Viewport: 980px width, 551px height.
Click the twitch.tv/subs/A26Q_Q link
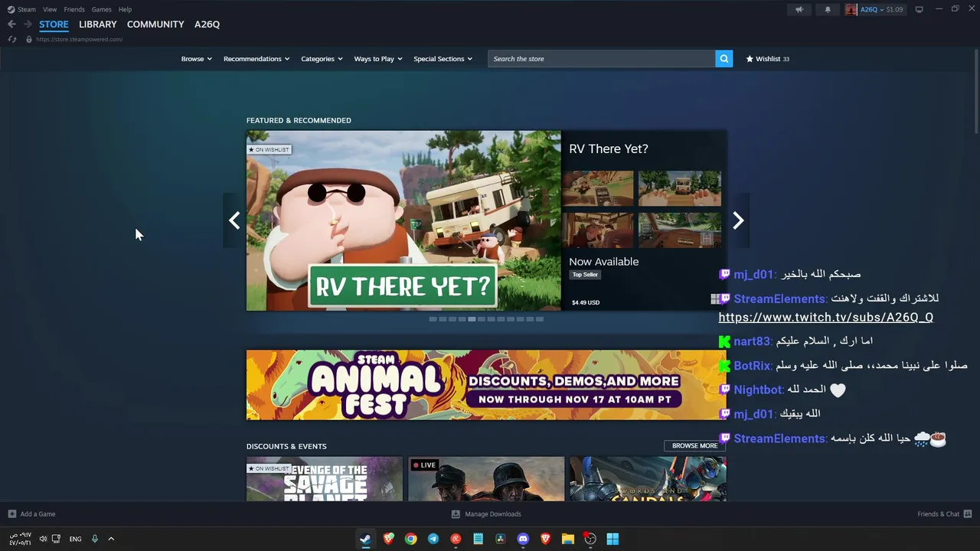[825, 318]
